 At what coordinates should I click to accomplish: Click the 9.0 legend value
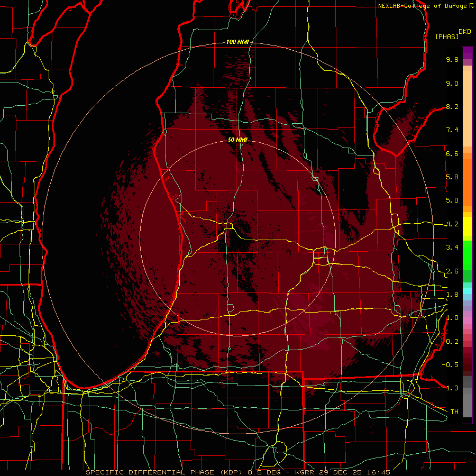pyautogui.click(x=452, y=83)
